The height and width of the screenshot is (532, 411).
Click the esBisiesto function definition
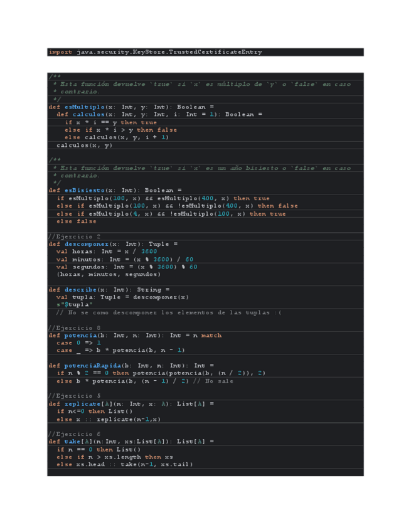(115, 190)
